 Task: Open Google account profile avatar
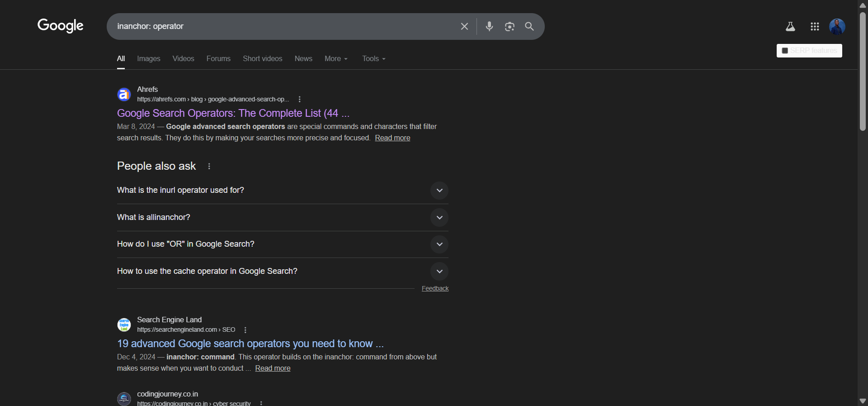pos(837,27)
